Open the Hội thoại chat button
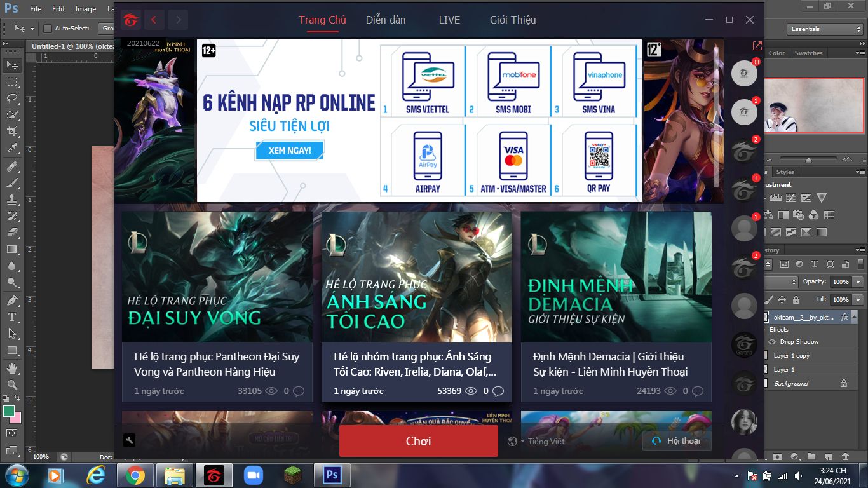The height and width of the screenshot is (488, 868). 676,441
